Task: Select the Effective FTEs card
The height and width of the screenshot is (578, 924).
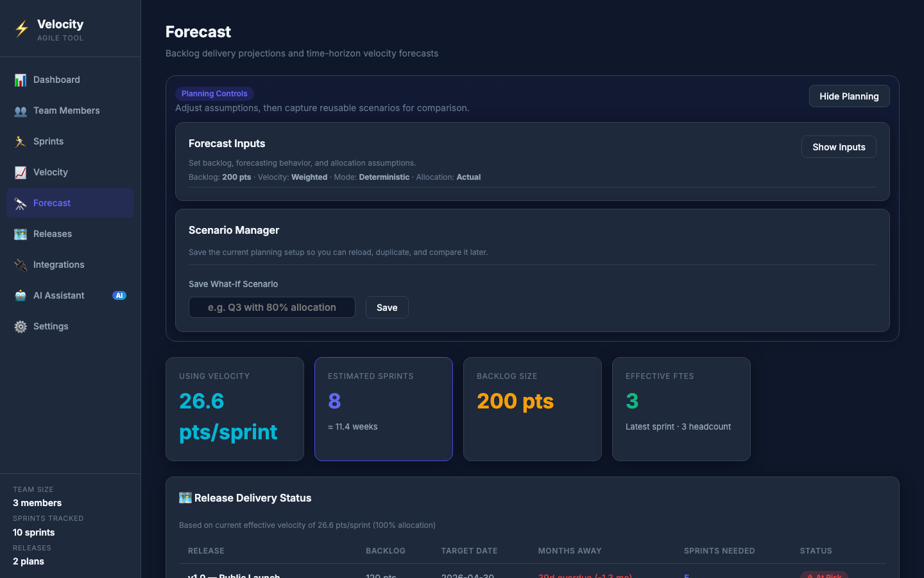Action: [681, 409]
